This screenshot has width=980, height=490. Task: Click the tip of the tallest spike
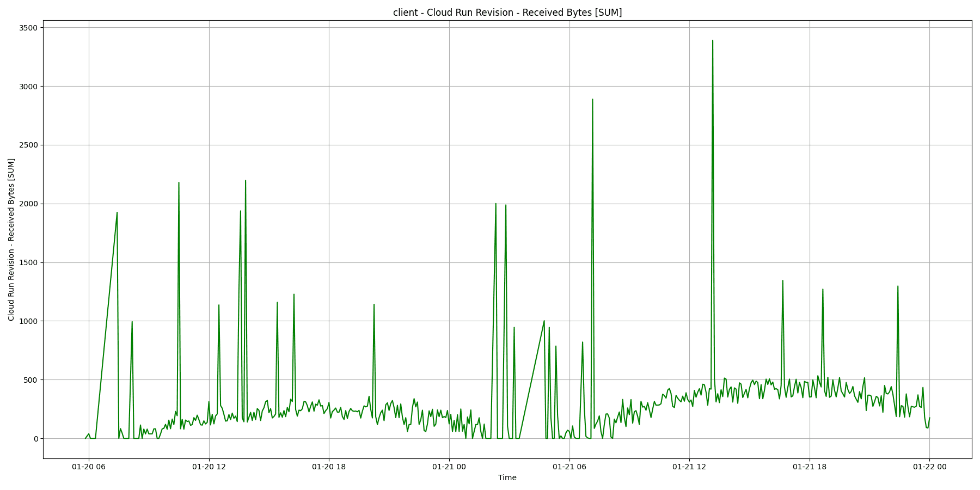click(x=712, y=40)
